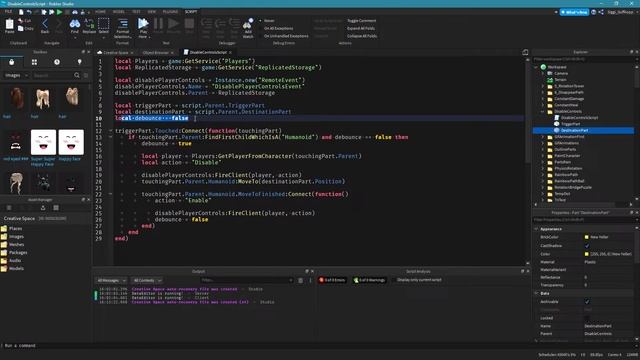Toggle the Locked checkbox
Image resolution: width=640 pixels, height=360 pixels.
587,318
